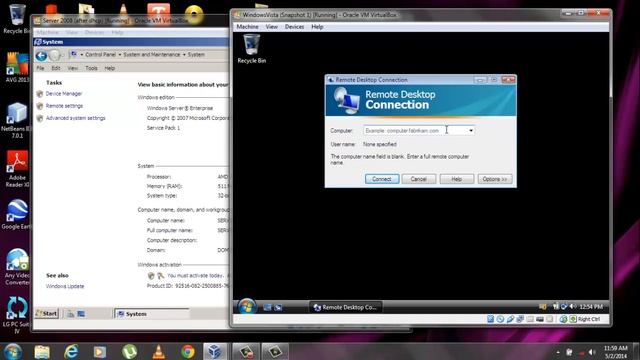Screen dimensions: 640x360
Task: Click Server 2008 Start button
Action: click(47, 313)
